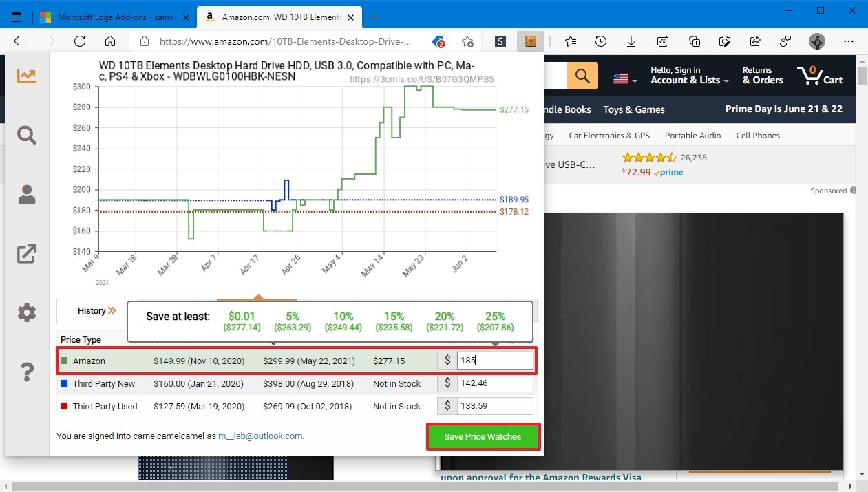Switch to Microsoft Edge Add-ons tab
This screenshot has height=492, width=868.
point(114,17)
